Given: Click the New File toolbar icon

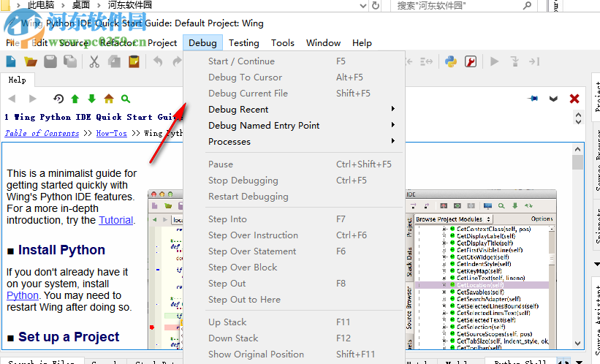Looking at the screenshot, I should [x=11, y=61].
